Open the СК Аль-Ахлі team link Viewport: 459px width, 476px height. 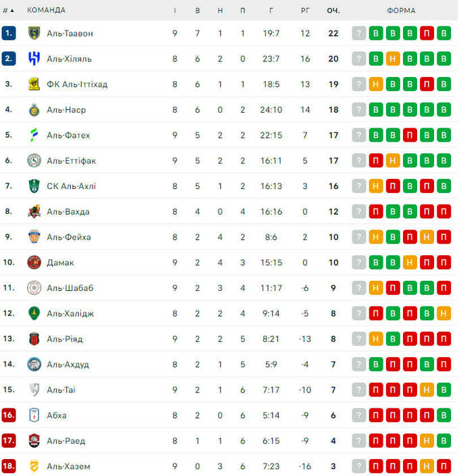tap(72, 186)
